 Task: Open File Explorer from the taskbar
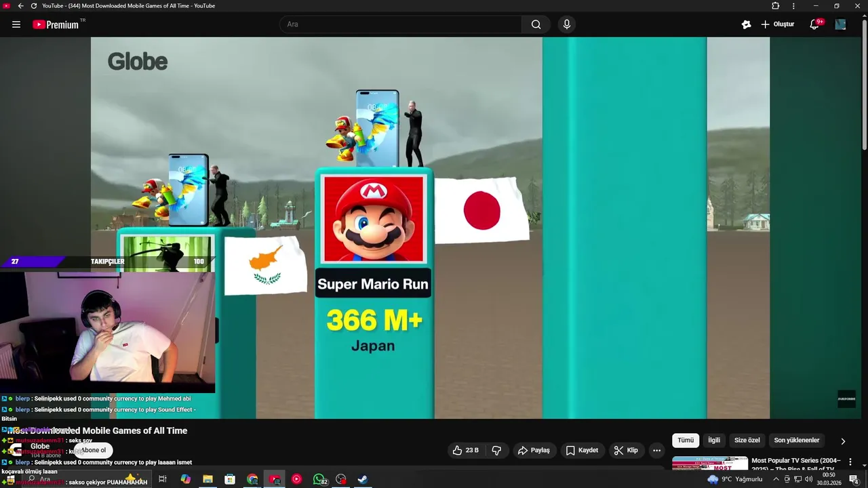point(208,479)
